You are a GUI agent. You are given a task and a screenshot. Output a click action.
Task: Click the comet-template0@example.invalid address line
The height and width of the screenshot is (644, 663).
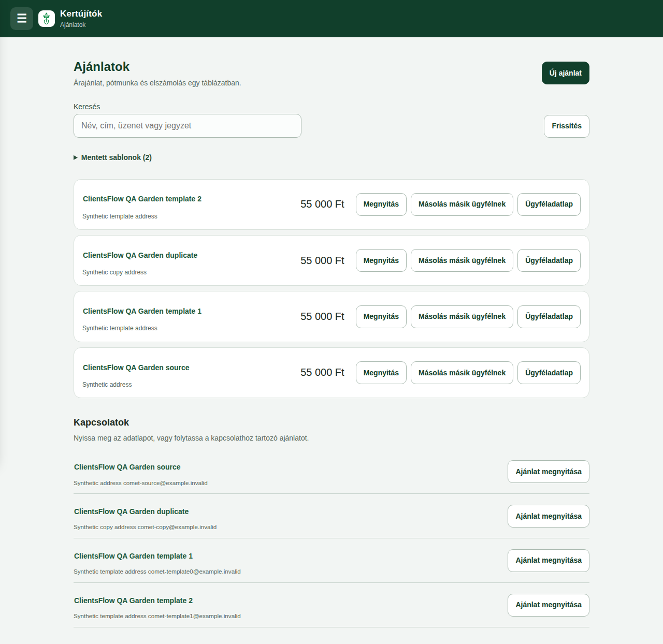coord(157,572)
